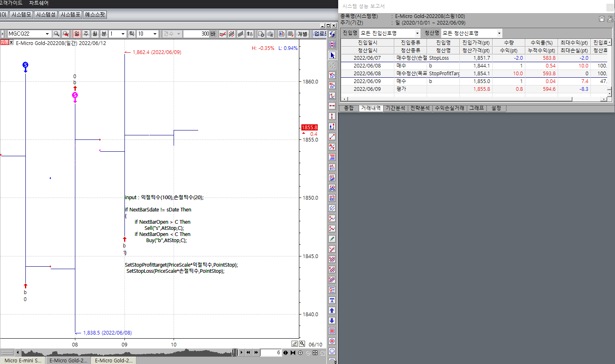
Task: Open the MGCQ22 symbol dropdown
Action: 47,34
